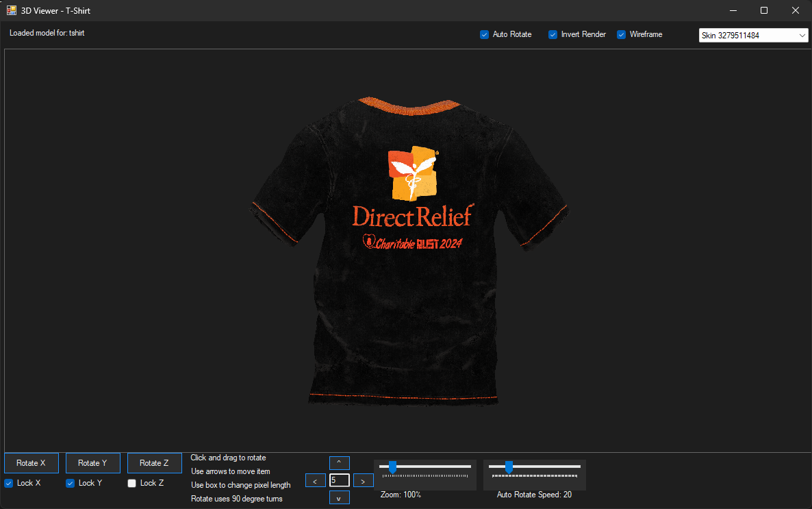812x509 pixels.
Task: Click the 'Use box to change pixel length' hint
Action: (x=240, y=485)
